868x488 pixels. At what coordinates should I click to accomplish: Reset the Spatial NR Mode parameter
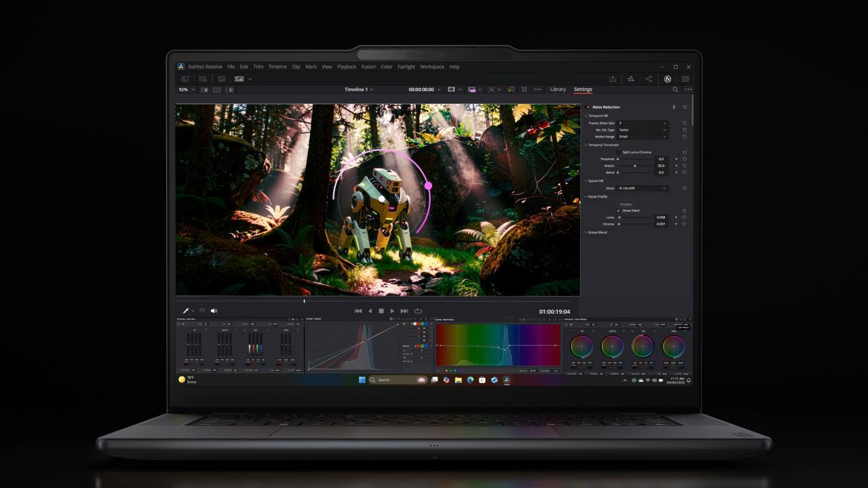pyautogui.click(x=685, y=188)
